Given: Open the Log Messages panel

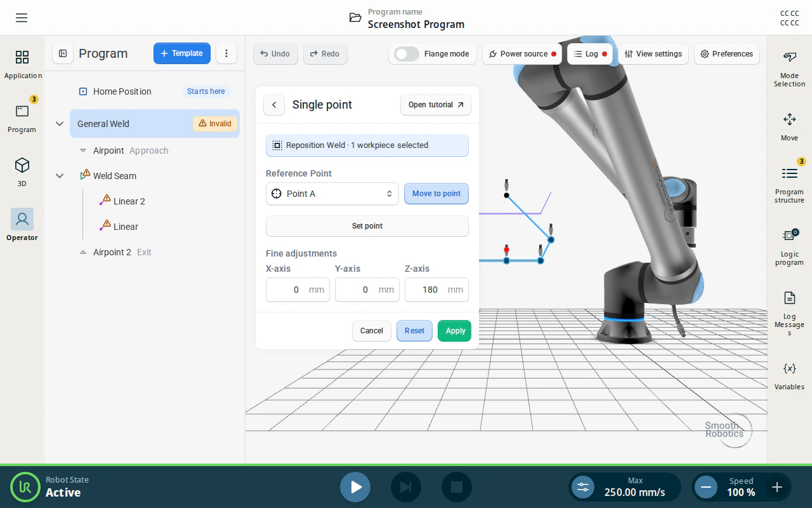Looking at the screenshot, I should point(789,314).
